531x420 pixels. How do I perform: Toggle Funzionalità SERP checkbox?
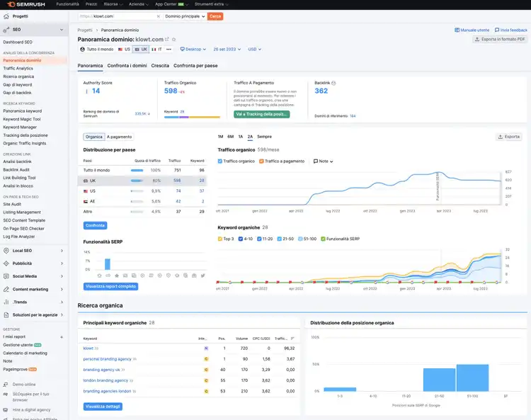323,239
